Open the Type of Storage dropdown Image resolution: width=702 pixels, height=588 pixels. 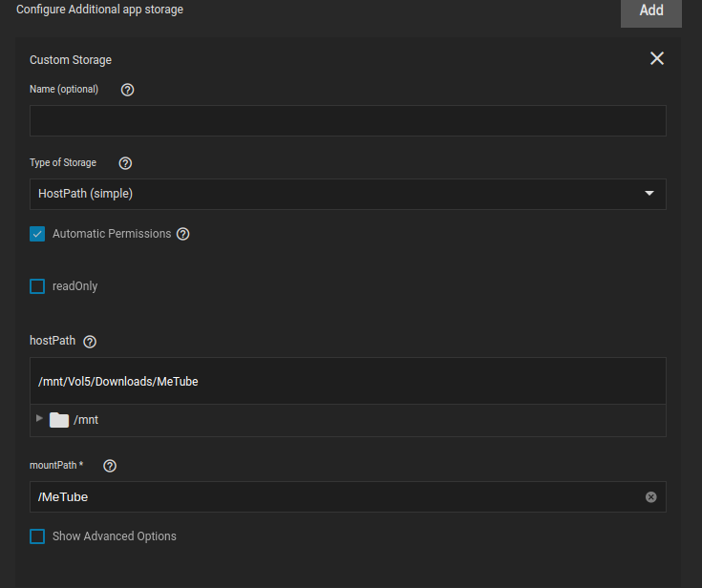click(x=348, y=194)
